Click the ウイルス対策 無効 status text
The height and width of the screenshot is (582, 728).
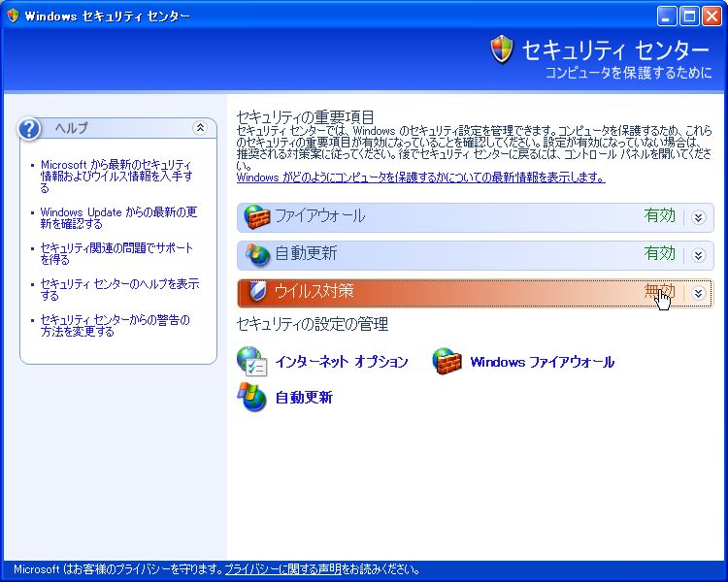point(660,291)
